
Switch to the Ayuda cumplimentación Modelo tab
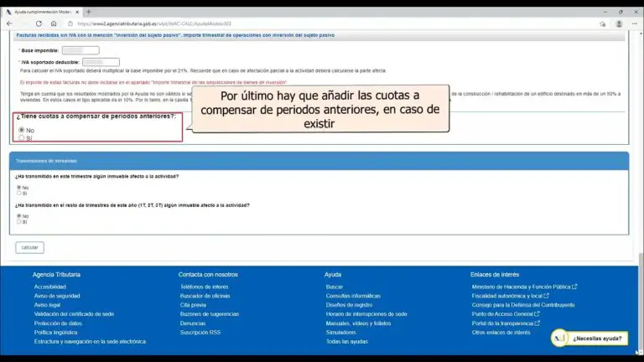42,12
